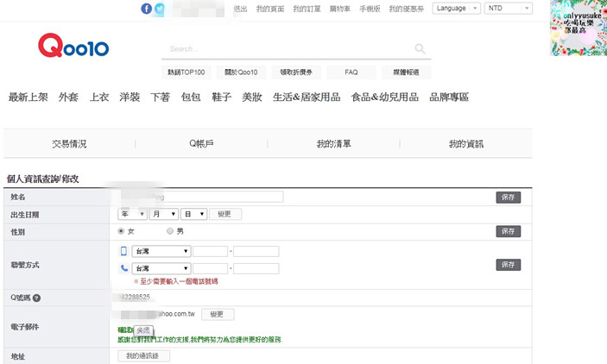Open the 品牌專區 category menu
The width and height of the screenshot is (607, 364).
(x=449, y=97)
